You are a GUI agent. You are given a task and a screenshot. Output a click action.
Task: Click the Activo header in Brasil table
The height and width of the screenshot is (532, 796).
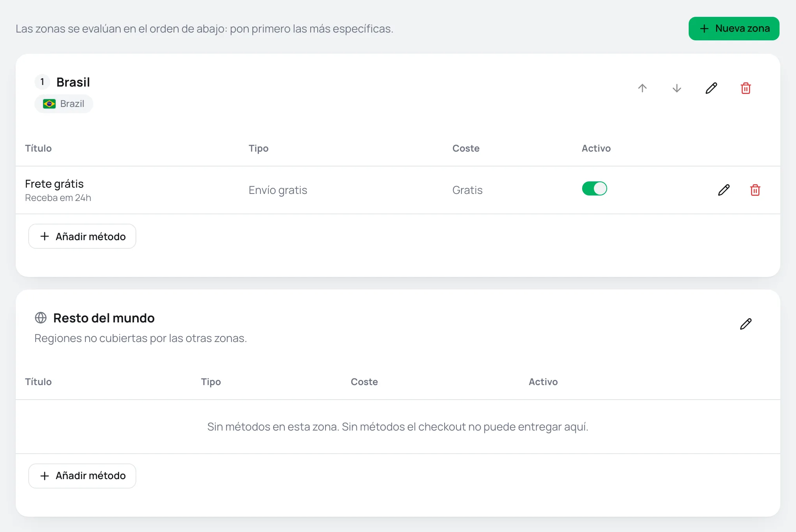(x=596, y=148)
